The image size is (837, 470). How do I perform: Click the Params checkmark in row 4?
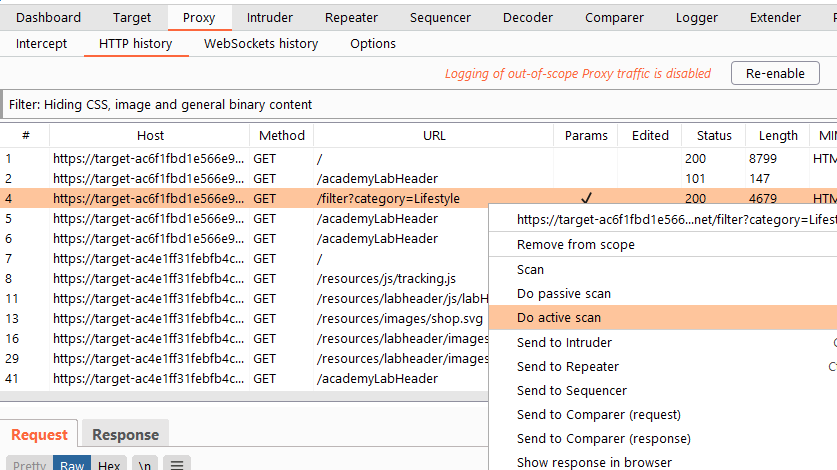point(586,199)
